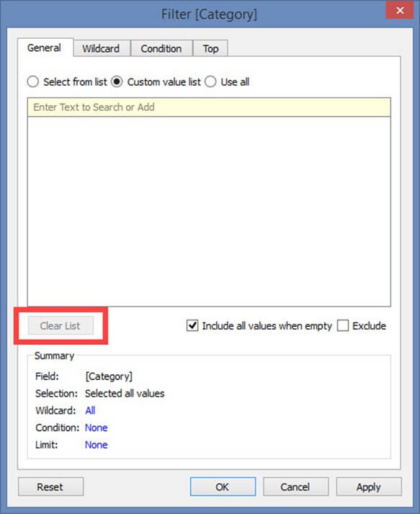
Task: Click the Reset button
Action: (51, 487)
